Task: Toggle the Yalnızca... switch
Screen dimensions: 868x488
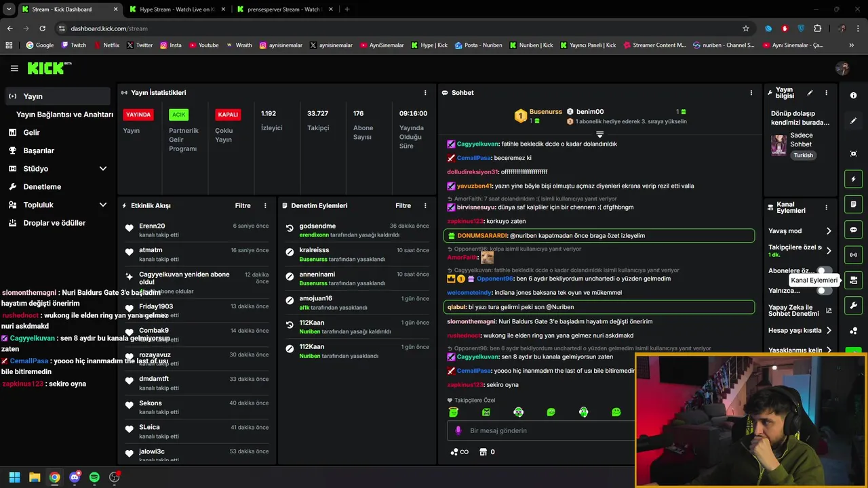Action: point(824,291)
